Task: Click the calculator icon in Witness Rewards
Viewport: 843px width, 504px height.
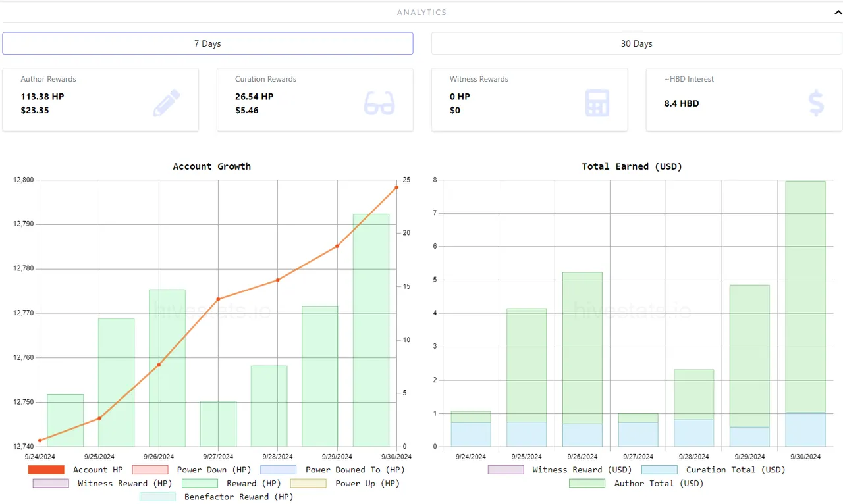Action: point(597,103)
